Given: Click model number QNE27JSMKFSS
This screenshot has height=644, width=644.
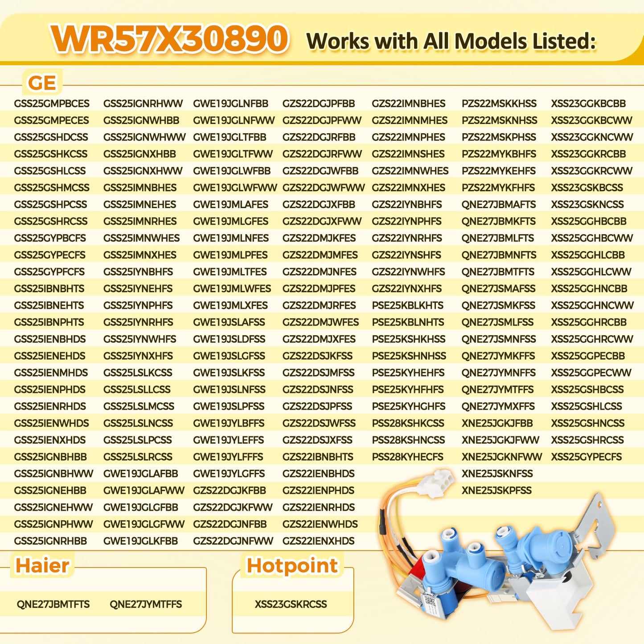Looking at the screenshot, I should coord(498,305).
